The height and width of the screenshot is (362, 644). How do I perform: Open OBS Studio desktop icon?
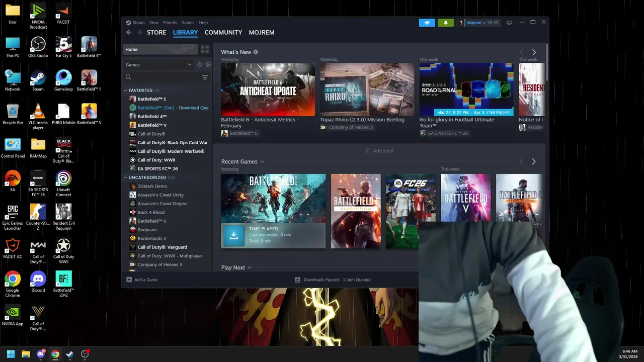point(38,48)
